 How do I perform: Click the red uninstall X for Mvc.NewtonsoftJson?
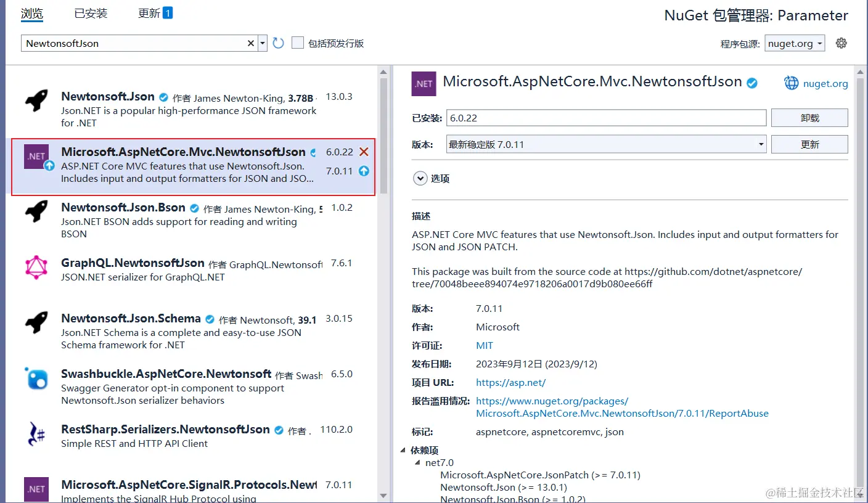364,152
